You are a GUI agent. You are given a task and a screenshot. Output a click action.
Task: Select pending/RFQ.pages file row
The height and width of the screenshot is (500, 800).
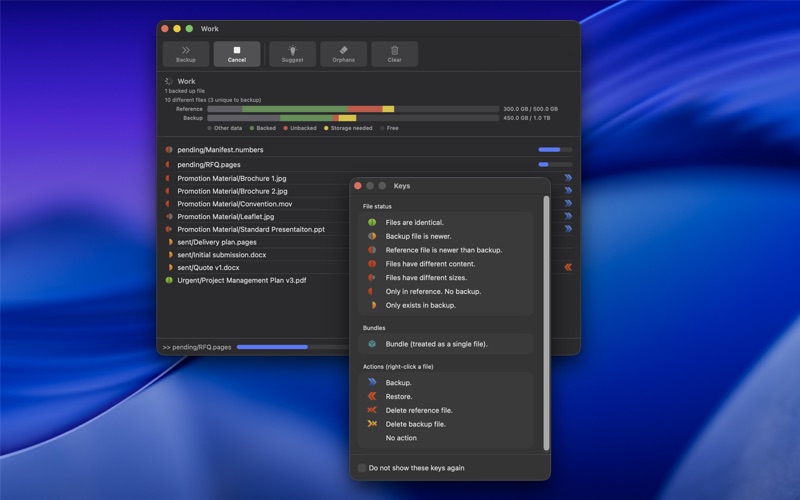click(368, 164)
